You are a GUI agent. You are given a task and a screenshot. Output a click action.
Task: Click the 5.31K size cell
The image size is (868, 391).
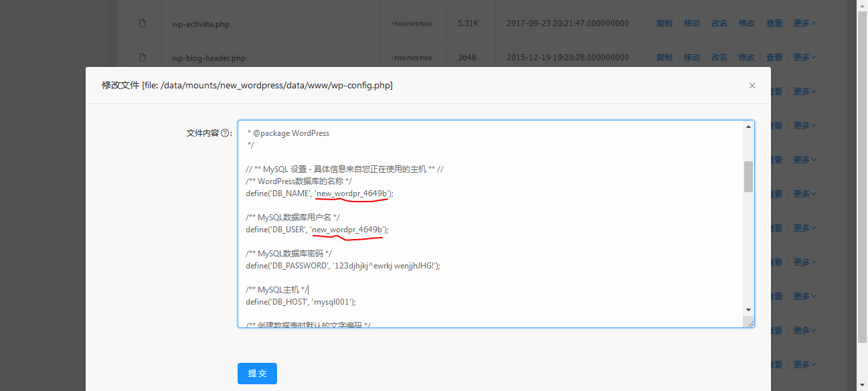click(x=468, y=23)
